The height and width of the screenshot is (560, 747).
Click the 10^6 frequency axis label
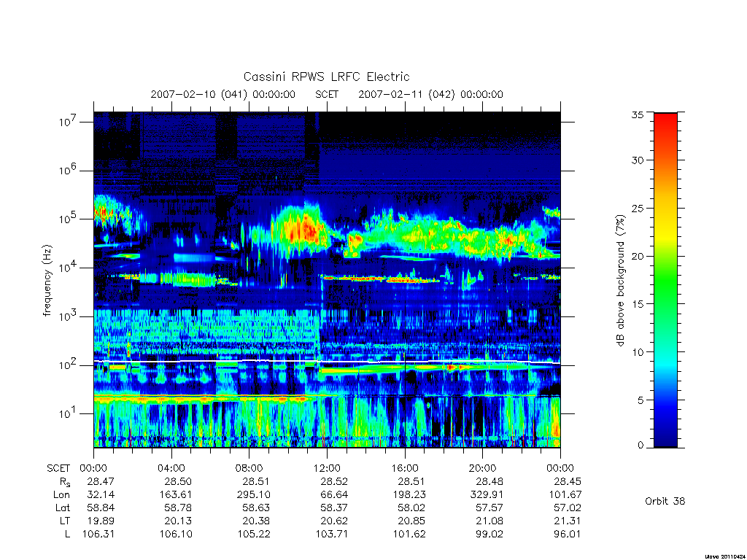point(68,170)
